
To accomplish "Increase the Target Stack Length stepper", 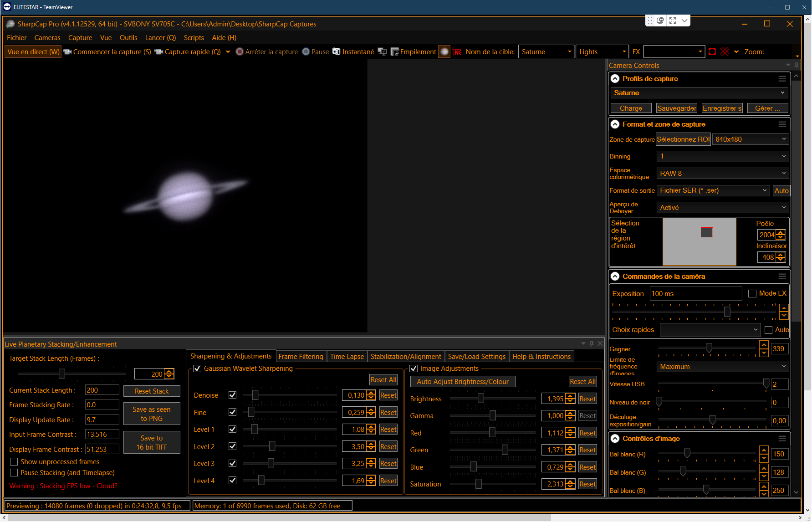I will tap(169, 372).
